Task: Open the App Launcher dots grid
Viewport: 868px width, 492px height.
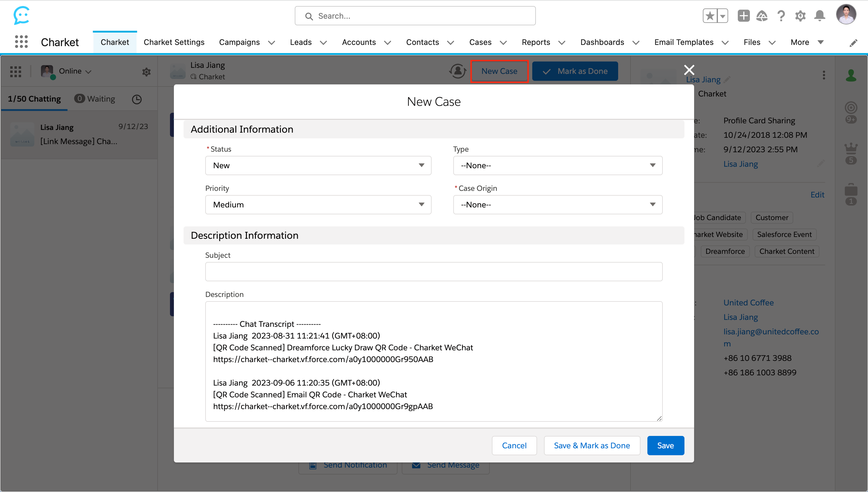Action: (x=21, y=42)
